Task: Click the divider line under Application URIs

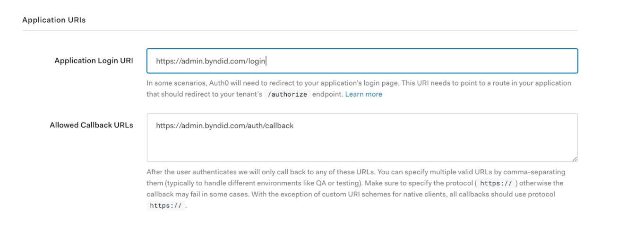Action: tap(300, 31)
